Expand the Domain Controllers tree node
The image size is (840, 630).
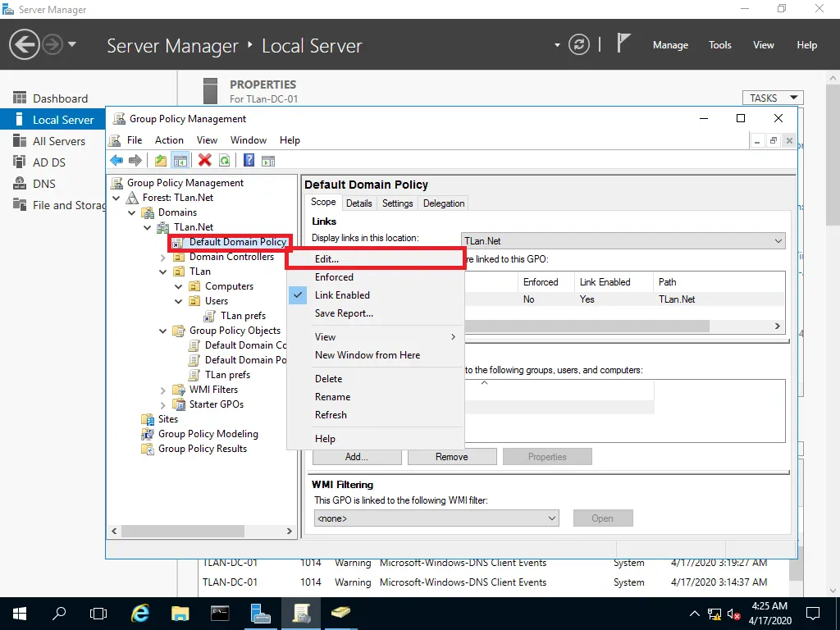pos(163,257)
